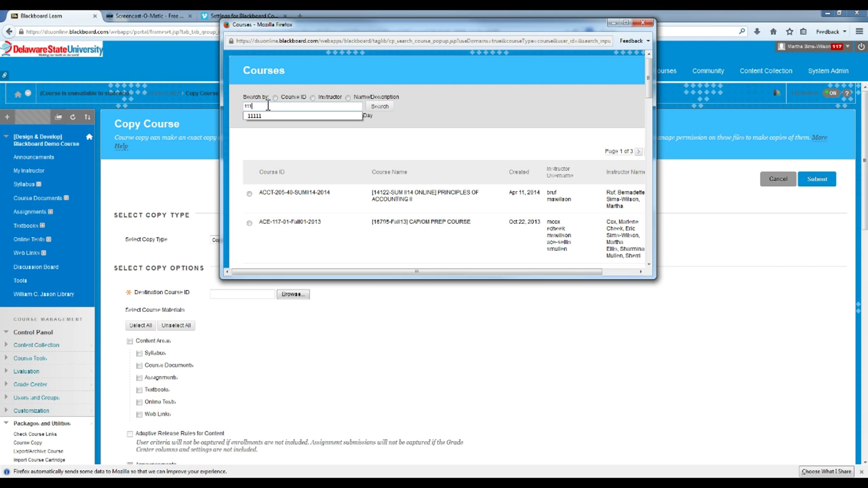Check the Syllabus copy checkbox
868x488 pixels.
[139, 354]
